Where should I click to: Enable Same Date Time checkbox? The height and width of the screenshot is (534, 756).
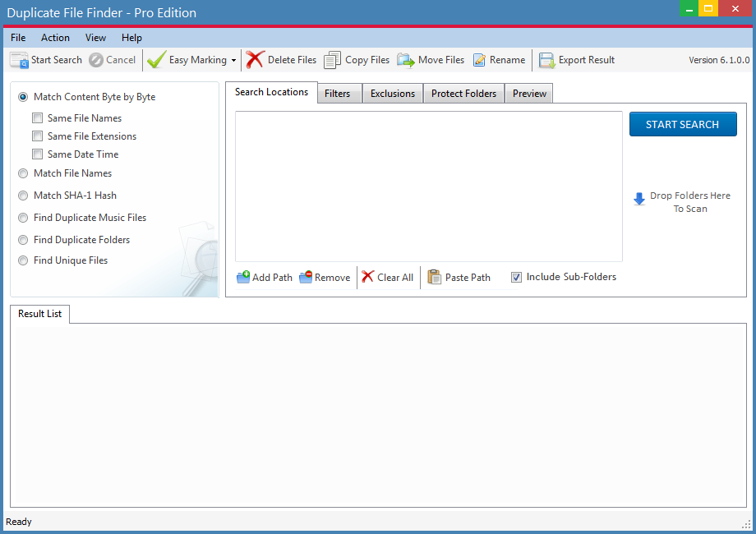pos(37,154)
